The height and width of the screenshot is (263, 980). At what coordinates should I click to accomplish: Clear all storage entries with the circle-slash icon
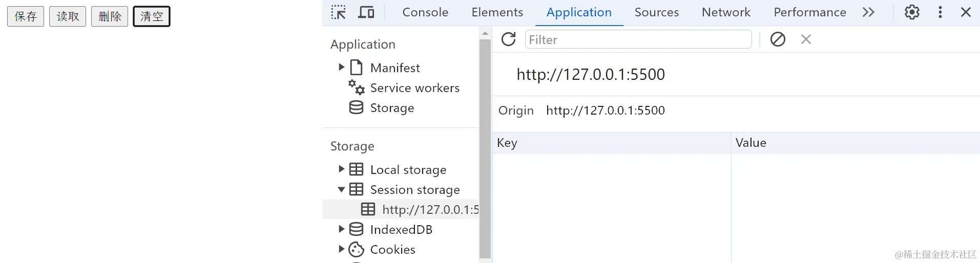(x=778, y=39)
